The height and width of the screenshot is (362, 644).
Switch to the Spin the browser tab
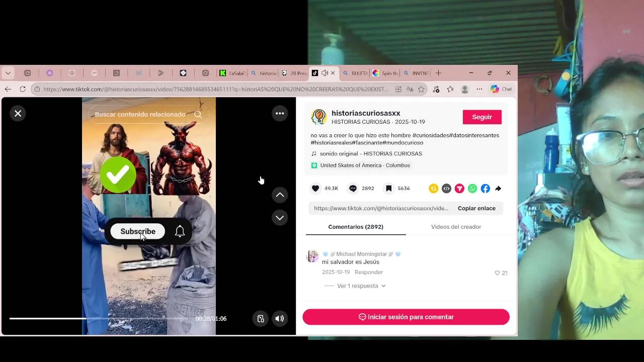coord(385,73)
